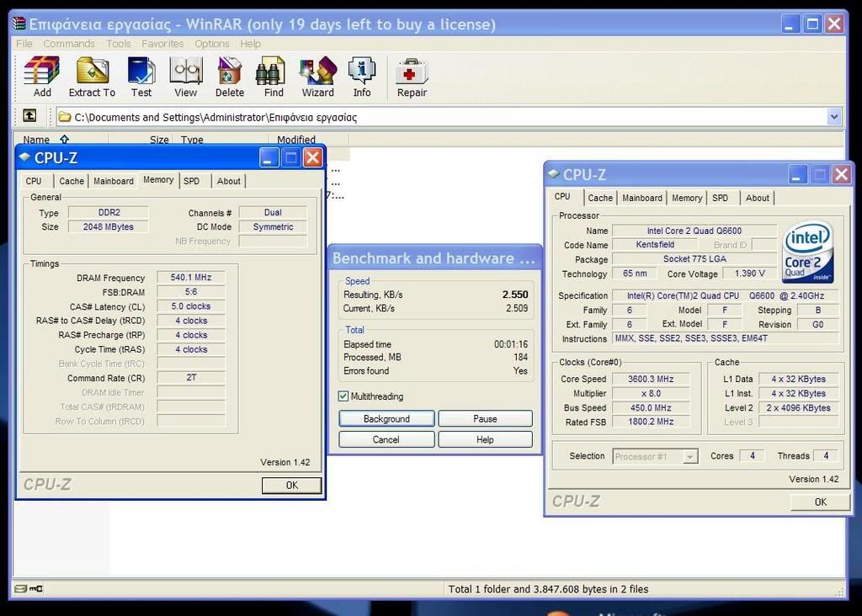Click the Command Rate 2T value

point(191,378)
